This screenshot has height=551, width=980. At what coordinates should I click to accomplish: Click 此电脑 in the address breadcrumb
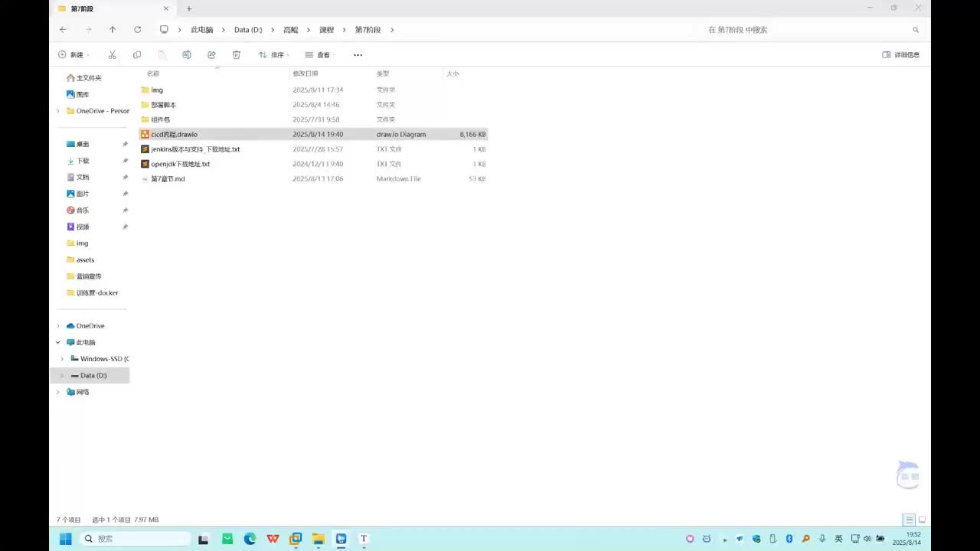click(x=202, y=30)
